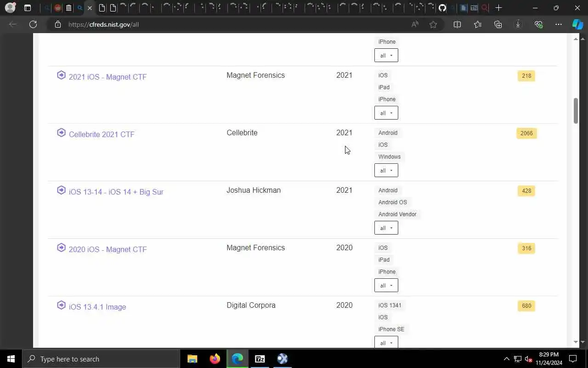
Task: Switch to the red magnifier icon tab
Action: pyautogui.click(x=485, y=8)
